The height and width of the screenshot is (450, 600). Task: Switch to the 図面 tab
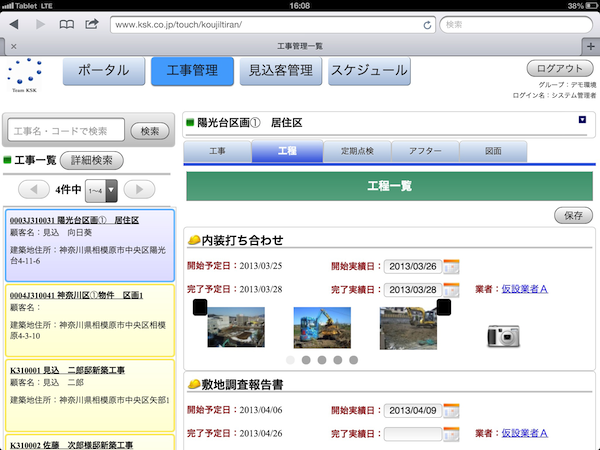(493, 151)
